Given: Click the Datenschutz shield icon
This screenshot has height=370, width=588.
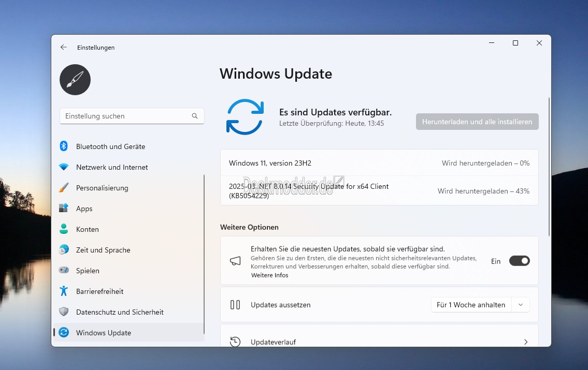Looking at the screenshot, I should click(64, 312).
